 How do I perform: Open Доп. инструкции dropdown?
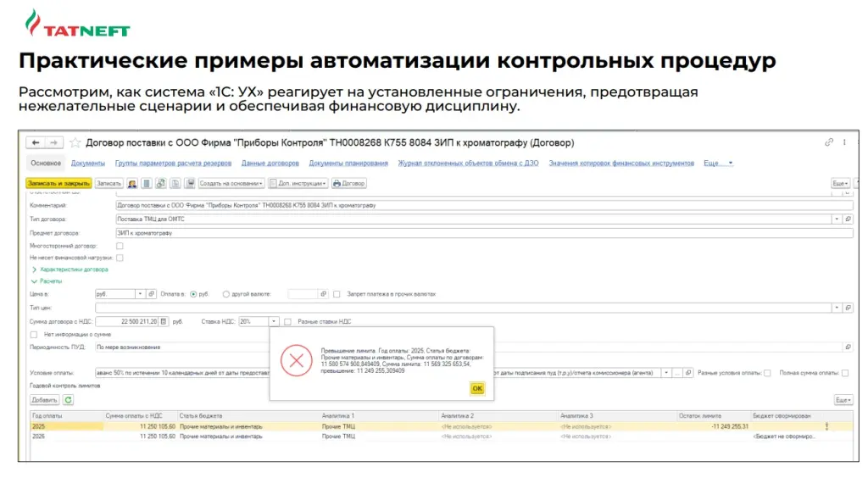click(x=298, y=183)
